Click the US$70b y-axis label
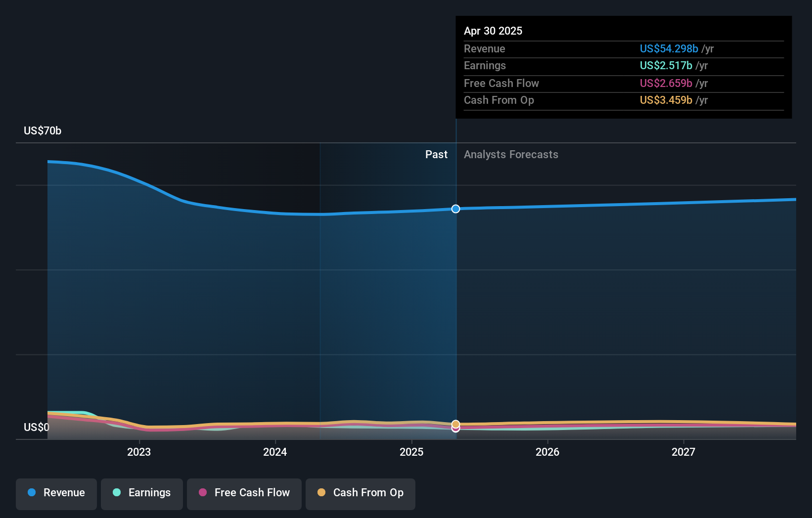The height and width of the screenshot is (518, 812). pyautogui.click(x=43, y=130)
